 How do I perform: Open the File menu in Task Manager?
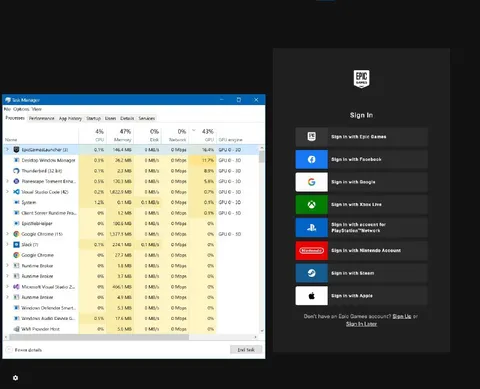click(7, 109)
